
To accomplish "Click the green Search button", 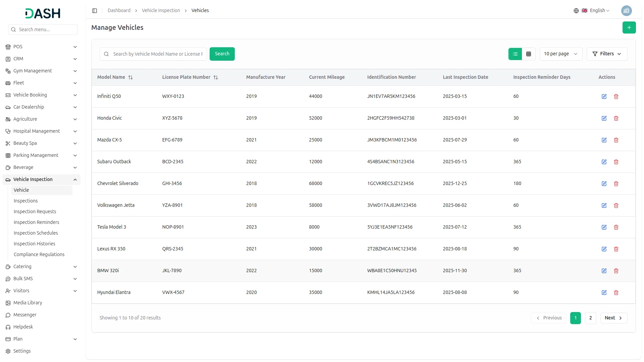I will tap(222, 54).
